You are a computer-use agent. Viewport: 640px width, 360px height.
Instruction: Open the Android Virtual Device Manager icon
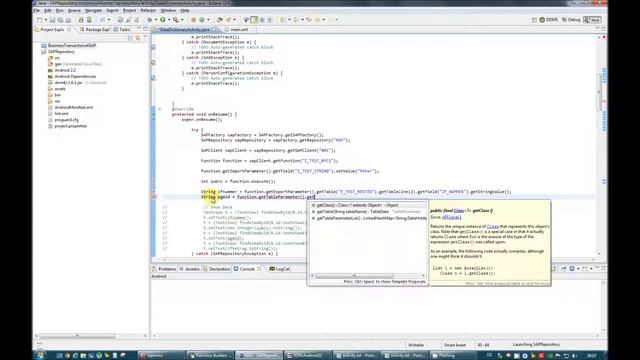[x=89, y=20]
